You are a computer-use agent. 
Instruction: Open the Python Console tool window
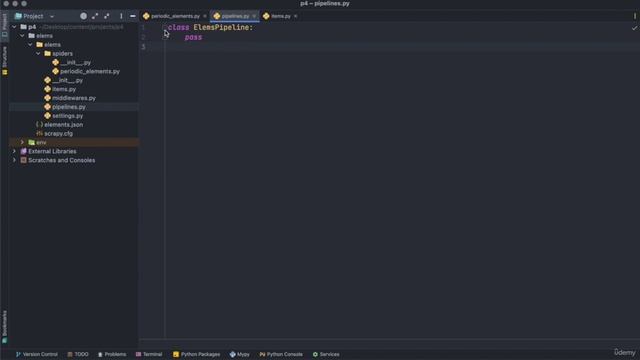(281, 354)
